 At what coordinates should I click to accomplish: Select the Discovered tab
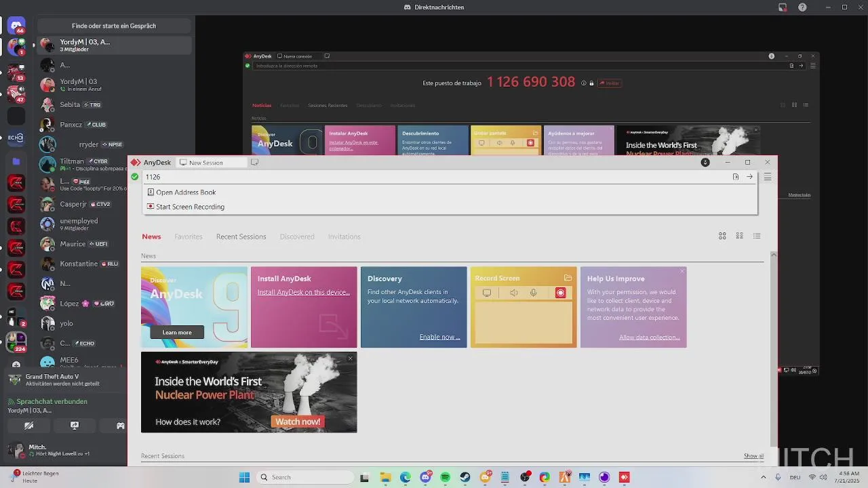[x=297, y=237]
